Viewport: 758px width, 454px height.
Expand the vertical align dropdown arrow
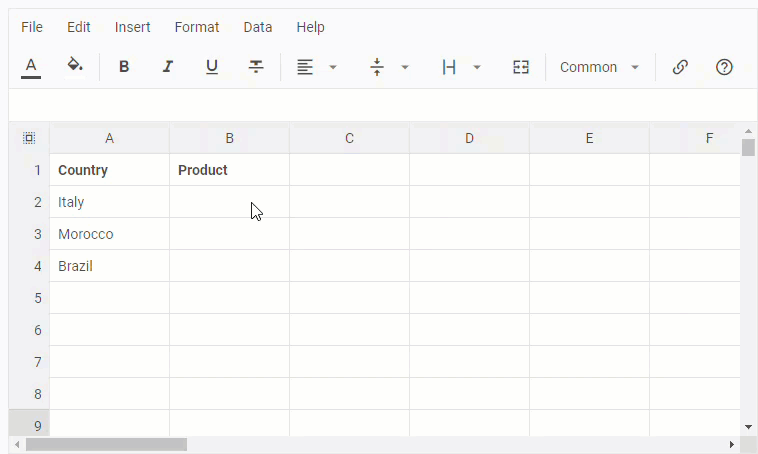405,67
